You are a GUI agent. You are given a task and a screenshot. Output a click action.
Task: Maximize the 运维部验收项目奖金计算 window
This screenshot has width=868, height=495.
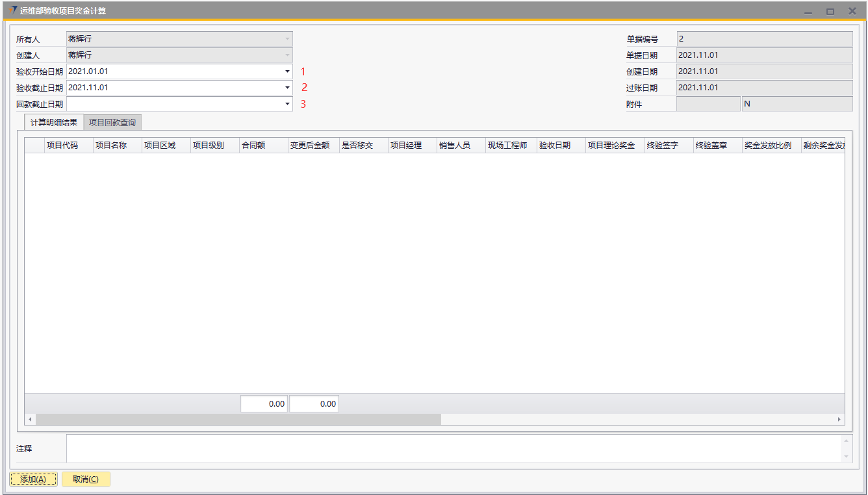click(x=830, y=11)
